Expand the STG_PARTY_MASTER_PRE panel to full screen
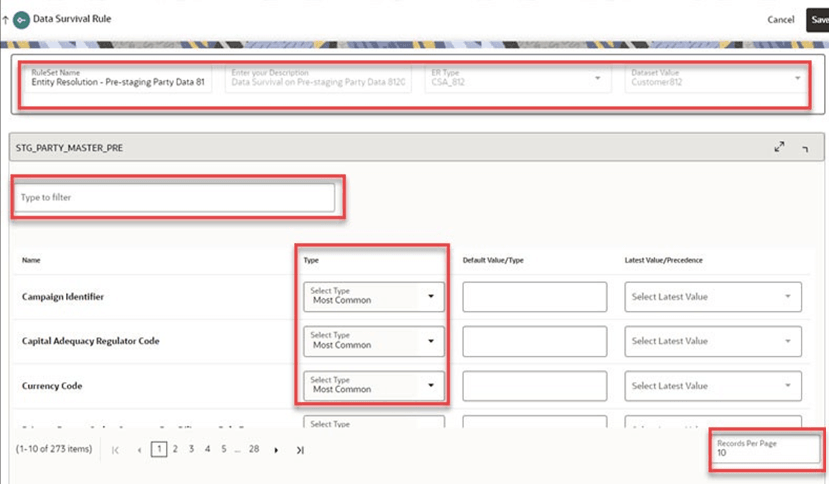829x484 pixels. [x=779, y=147]
